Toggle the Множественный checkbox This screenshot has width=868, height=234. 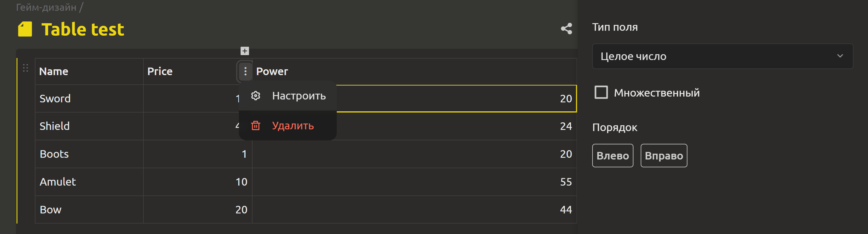click(601, 92)
